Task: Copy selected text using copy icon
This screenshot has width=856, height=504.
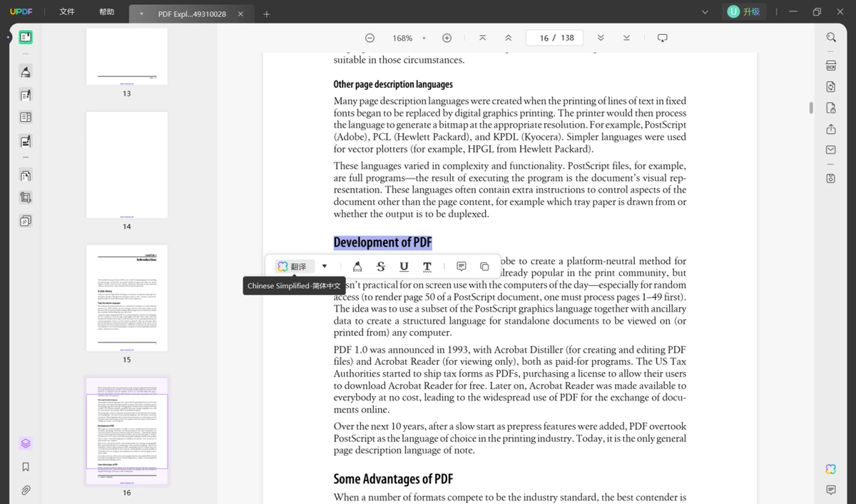Action: click(x=484, y=267)
